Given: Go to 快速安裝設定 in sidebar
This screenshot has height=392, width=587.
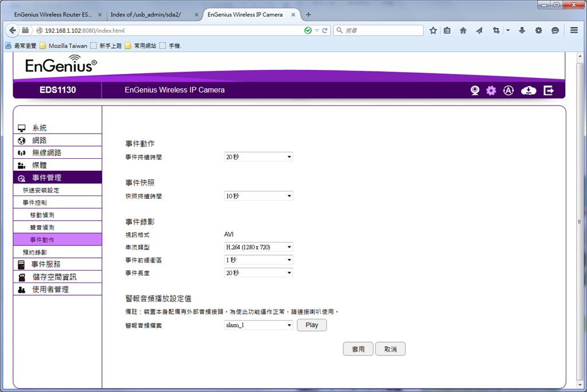Looking at the screenshot, I should point(57,190).
